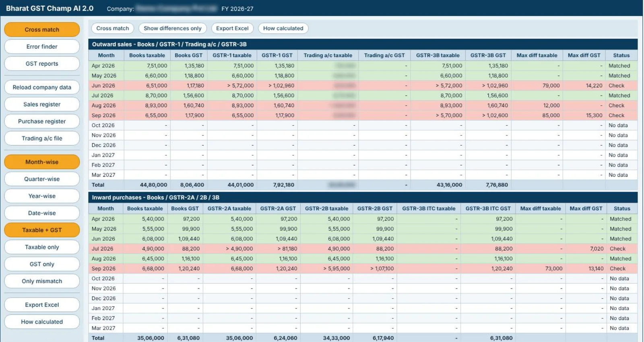This screenshot has height=342, width=644.
Task: Select the sidebar Cross match button
Action: coord(42,29)
